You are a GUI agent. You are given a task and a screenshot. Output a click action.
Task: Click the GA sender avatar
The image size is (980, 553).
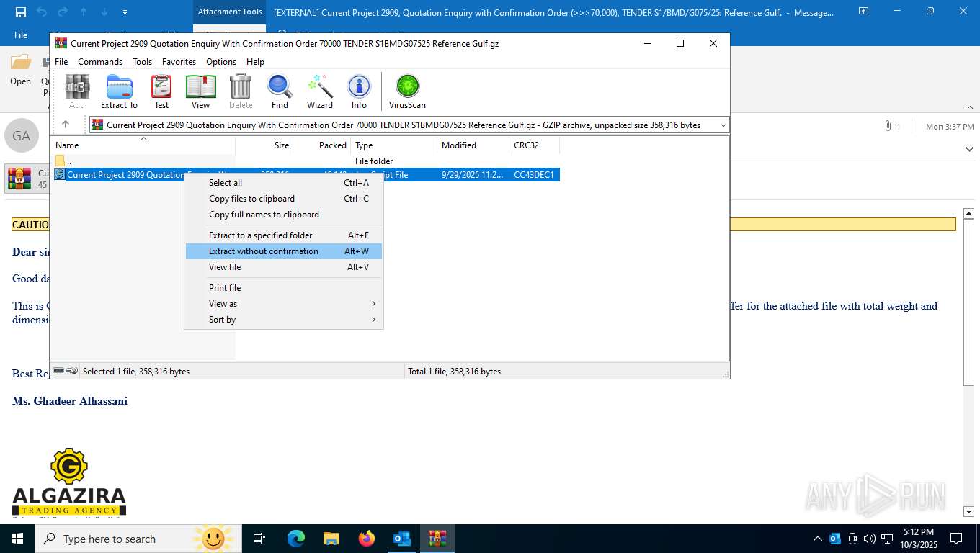coord(22,135)
